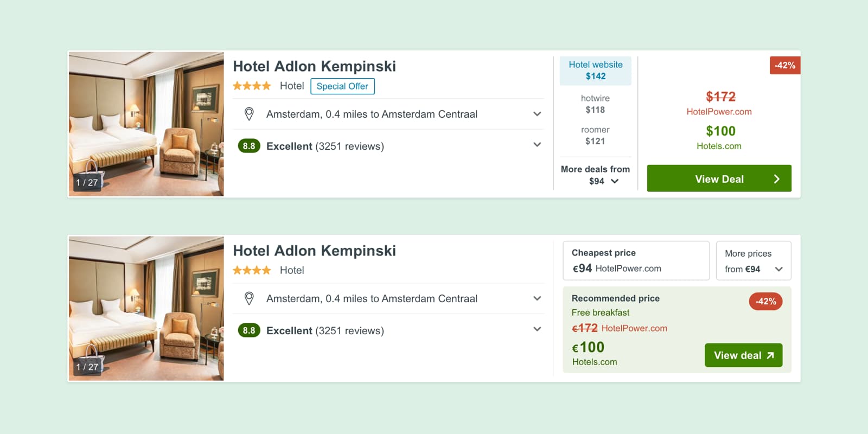Click the 8.8 rating badge in bottom card
The image size is (868, 434).
click(x=249, y=330)
